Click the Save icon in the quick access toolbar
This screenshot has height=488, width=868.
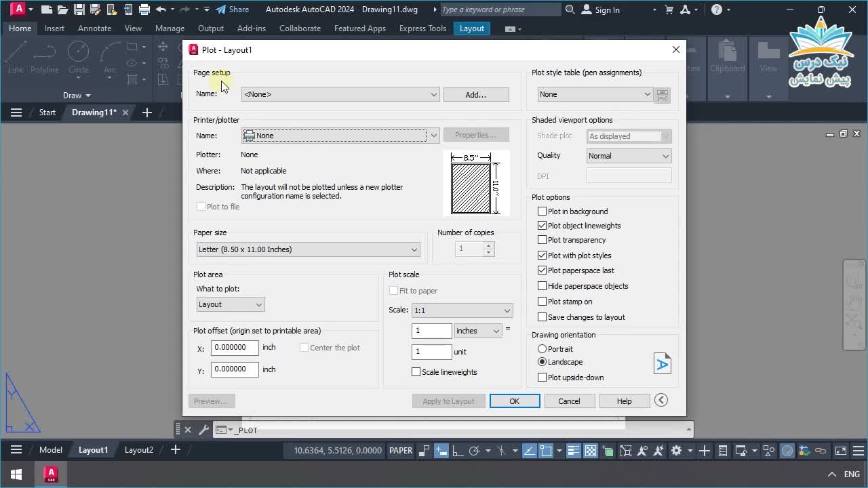click(79, 9)
